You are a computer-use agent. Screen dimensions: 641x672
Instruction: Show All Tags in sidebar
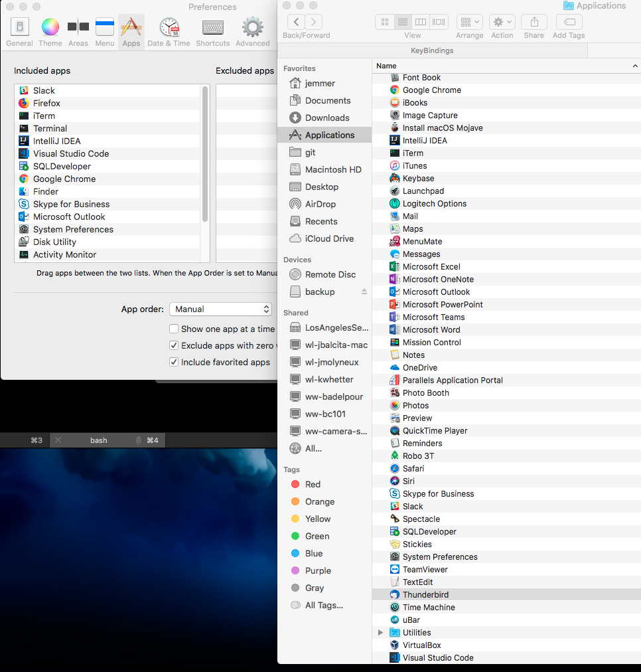point(324,605)
